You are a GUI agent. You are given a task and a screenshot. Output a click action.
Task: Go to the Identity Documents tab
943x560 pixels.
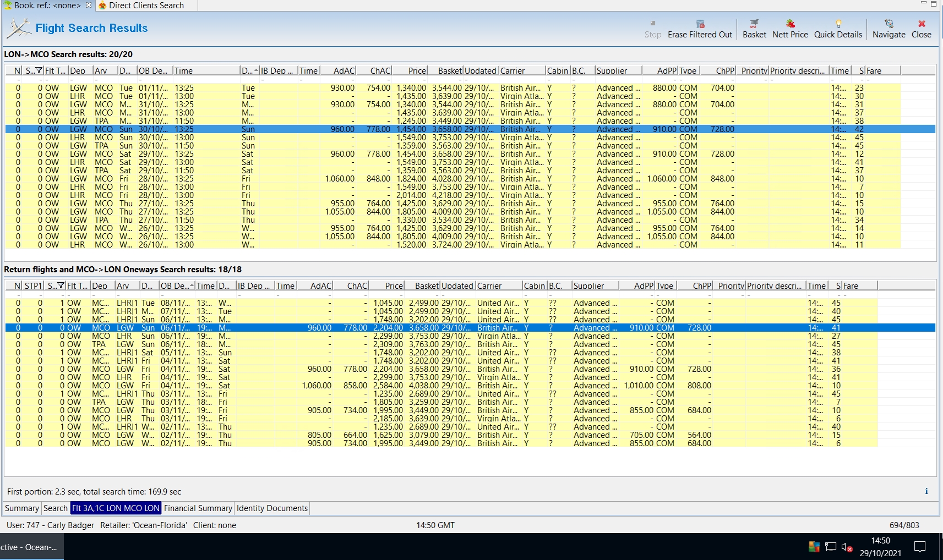tap(272, 508)
